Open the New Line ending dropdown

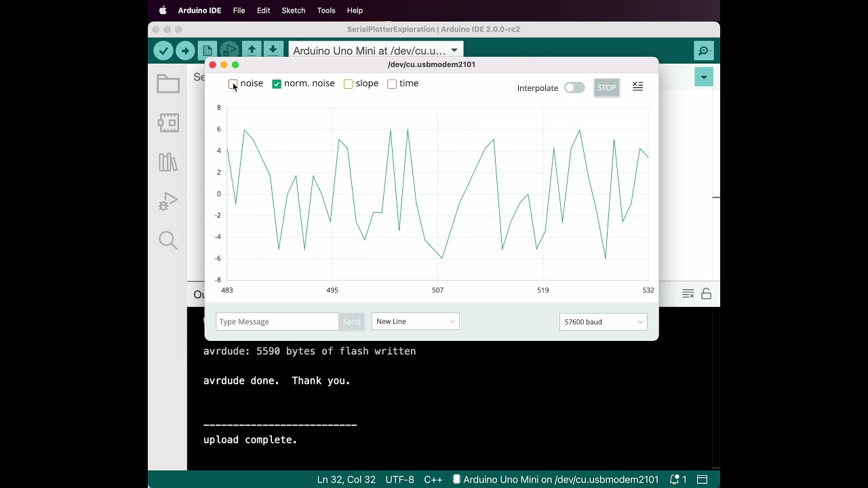click(416, 321)
